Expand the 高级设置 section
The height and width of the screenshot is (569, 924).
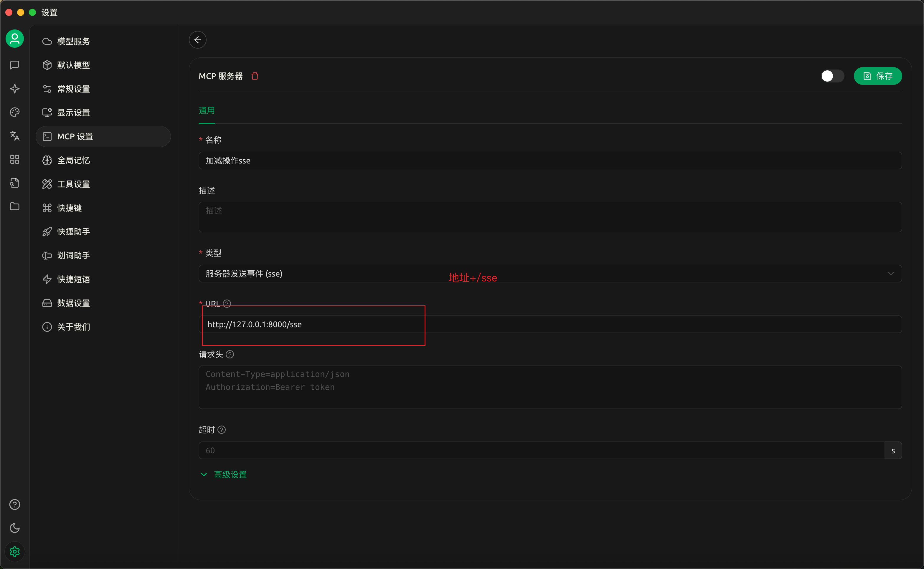[x=224, y=474]
